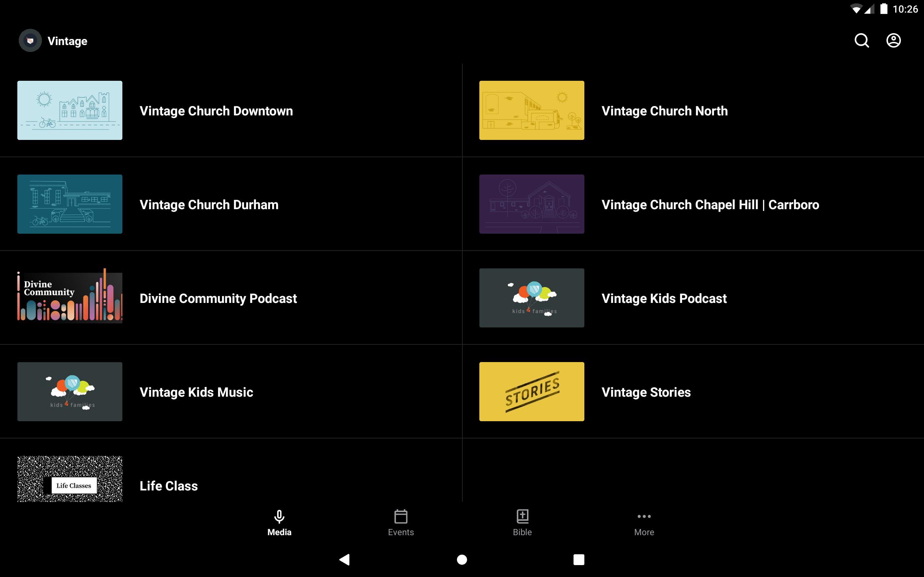Screen dimensions: 924x577
Task: Open the Vintage Church North thumbnail
Action: point(532,110)
